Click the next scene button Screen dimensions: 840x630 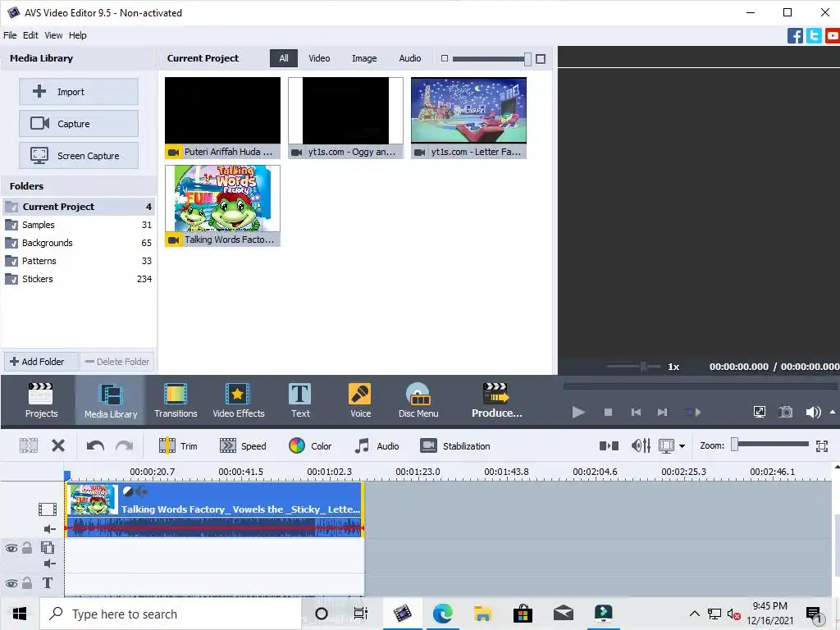pos(692,412)
